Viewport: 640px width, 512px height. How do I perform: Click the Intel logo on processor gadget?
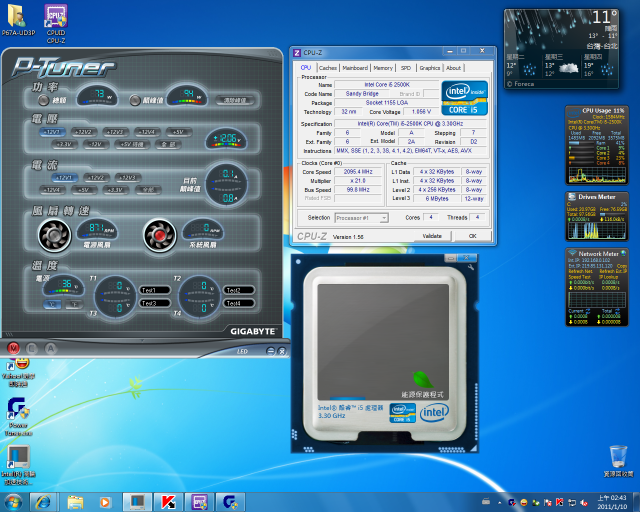tap(434, 413)
